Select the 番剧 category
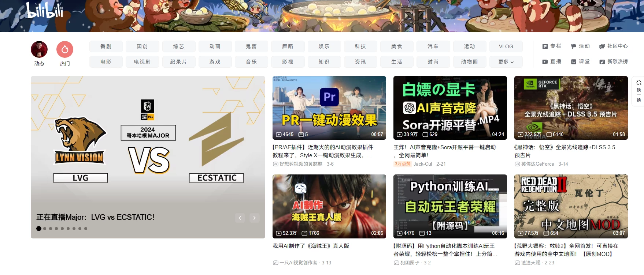Viewport: 644px width, 275px height. [x=106, y=46]
